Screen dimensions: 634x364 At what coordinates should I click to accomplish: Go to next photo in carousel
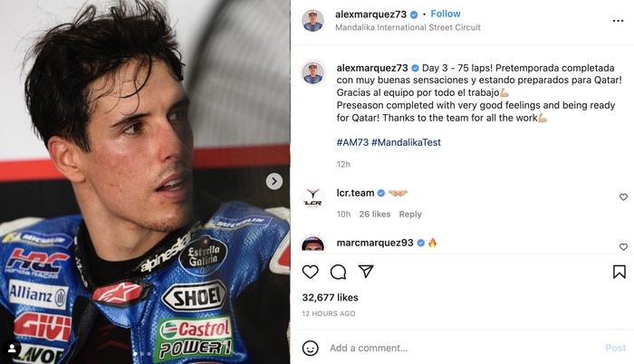click(274, 181)
